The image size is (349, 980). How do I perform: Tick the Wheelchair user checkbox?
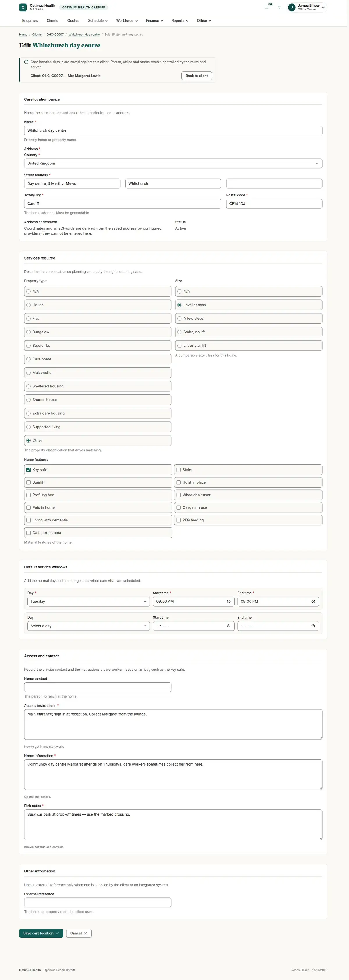(179, 495)
